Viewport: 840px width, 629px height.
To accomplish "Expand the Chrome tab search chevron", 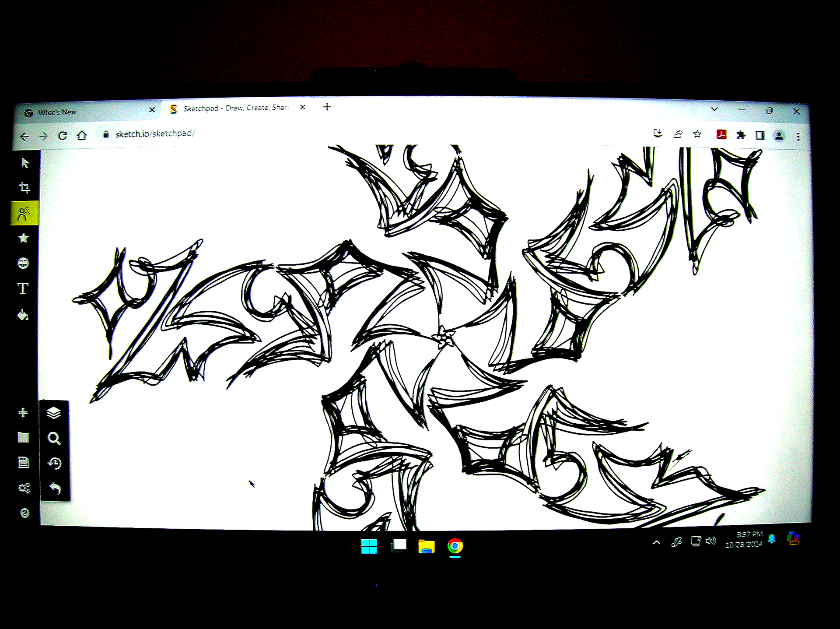I will (x=714, y=109).
